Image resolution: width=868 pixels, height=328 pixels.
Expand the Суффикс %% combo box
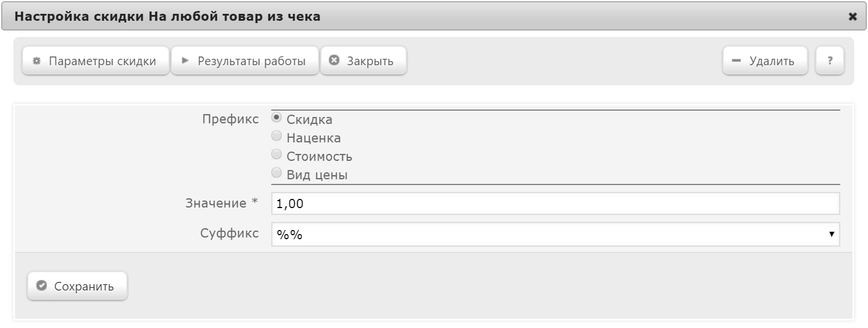click(555, 235)
